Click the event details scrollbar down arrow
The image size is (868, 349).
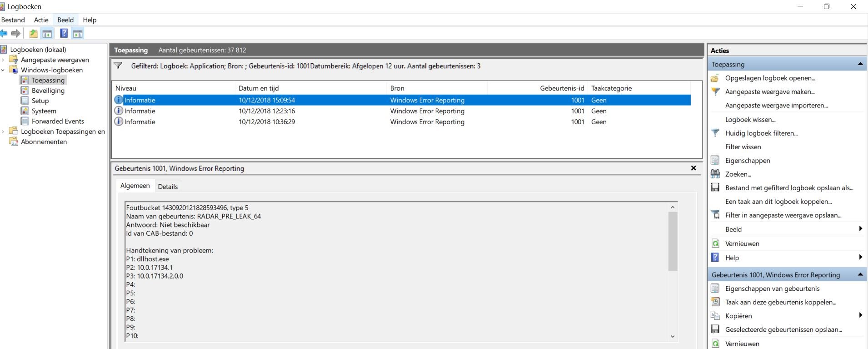[673, 337]
